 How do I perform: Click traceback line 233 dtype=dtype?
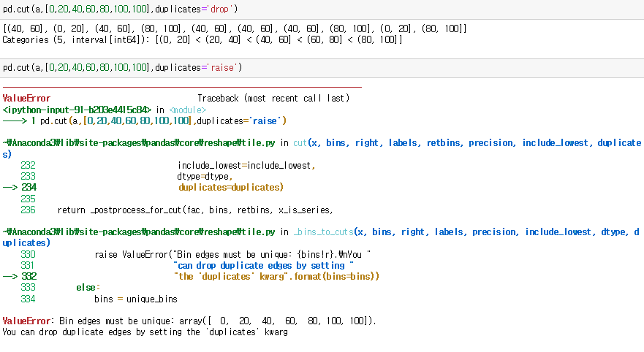[204, 177]
